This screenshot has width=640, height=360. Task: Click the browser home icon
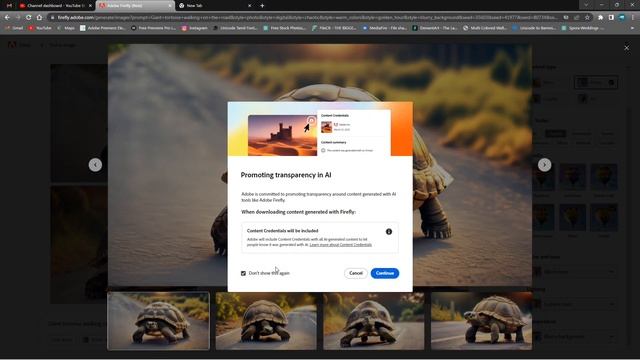point(39,18)
